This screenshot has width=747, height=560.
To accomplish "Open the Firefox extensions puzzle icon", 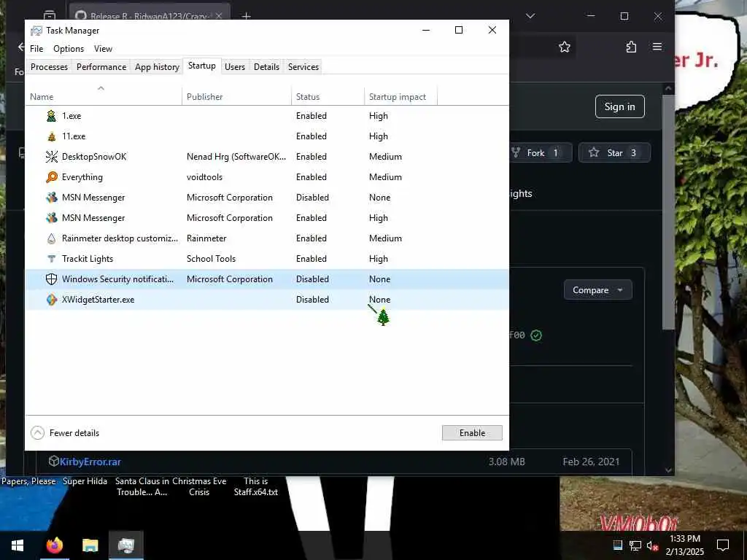I will pos(631,47).
